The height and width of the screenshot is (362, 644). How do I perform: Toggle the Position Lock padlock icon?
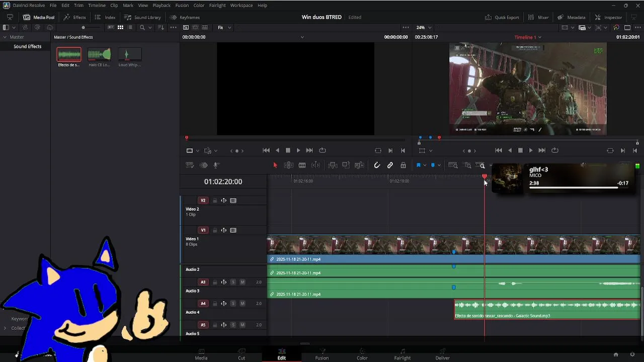point(403,165)
